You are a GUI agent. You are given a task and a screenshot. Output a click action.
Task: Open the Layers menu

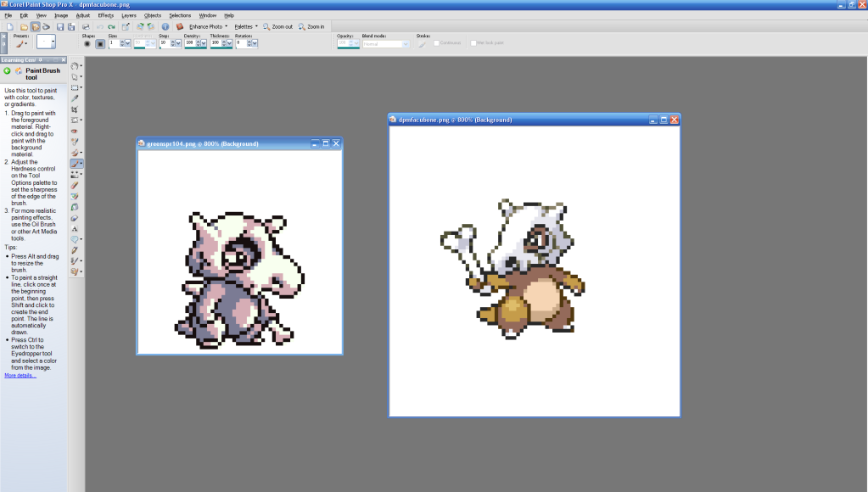(129, 15)
